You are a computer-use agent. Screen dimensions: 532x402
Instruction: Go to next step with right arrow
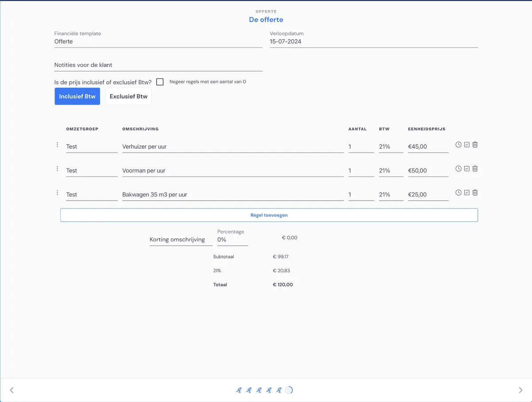(520, 390)
